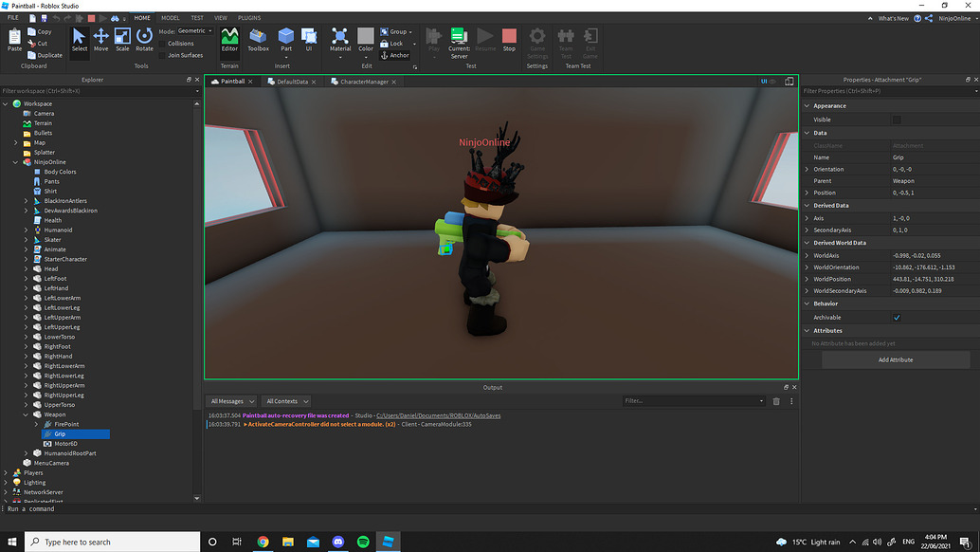Click the Color tool
The width and height of the screenshot is (980, 552).
coord(366,42)
